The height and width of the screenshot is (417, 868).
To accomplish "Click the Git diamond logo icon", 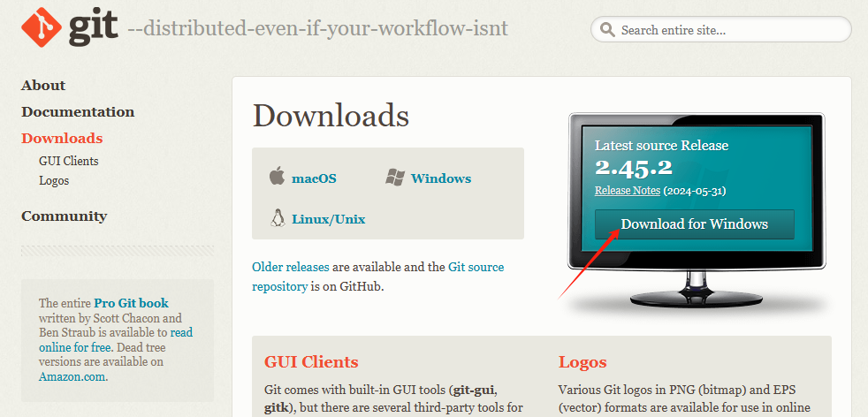I will [41, 27].
